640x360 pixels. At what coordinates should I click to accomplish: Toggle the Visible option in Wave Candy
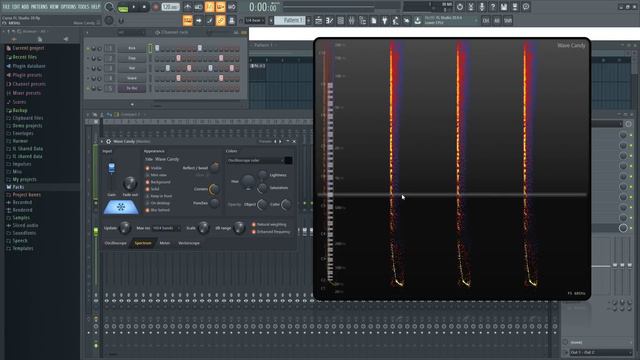(154, 168)
